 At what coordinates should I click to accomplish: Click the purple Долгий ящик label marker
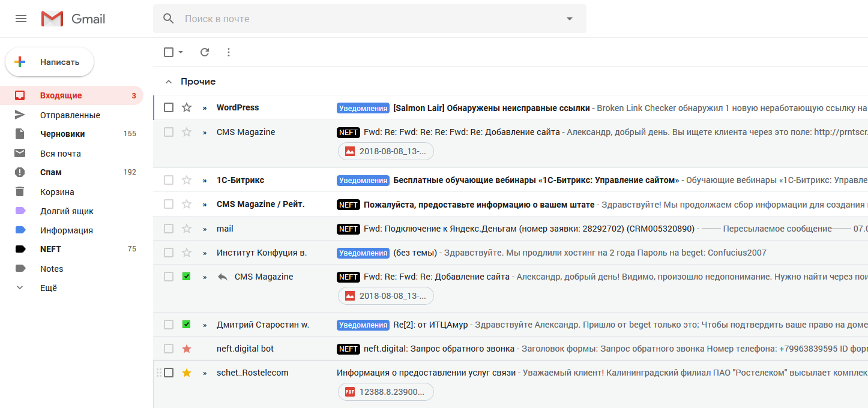(20, 211)
